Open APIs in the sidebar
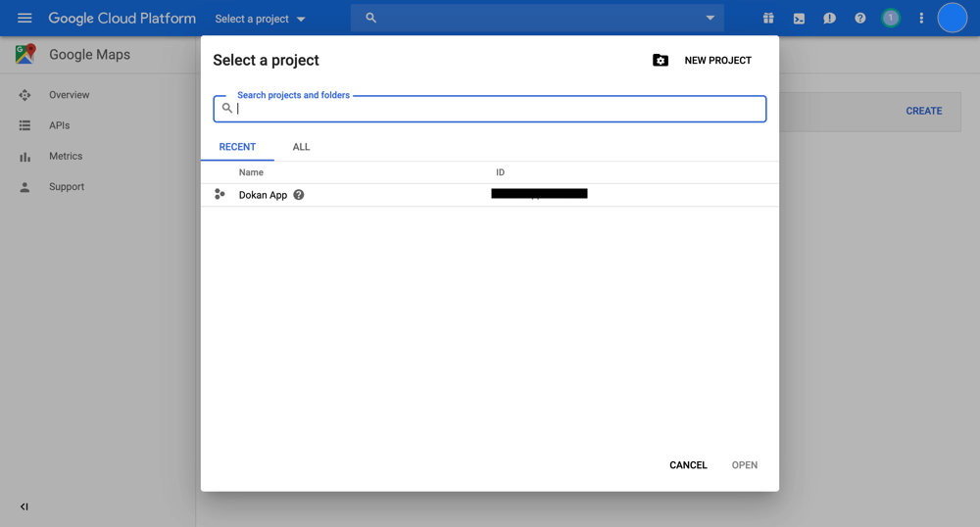This screenshot has height=527, width=980. pyautogui.click(x=60, y=125)
